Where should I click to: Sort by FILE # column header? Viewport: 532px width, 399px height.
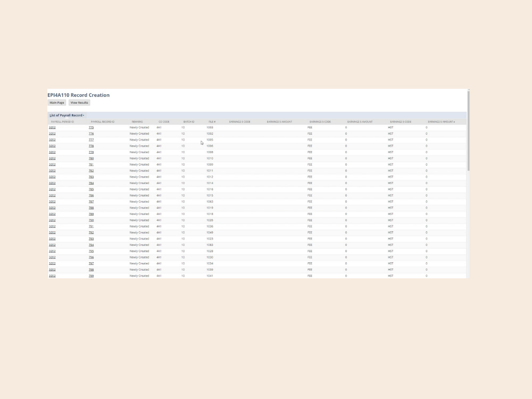click(212, 122)
